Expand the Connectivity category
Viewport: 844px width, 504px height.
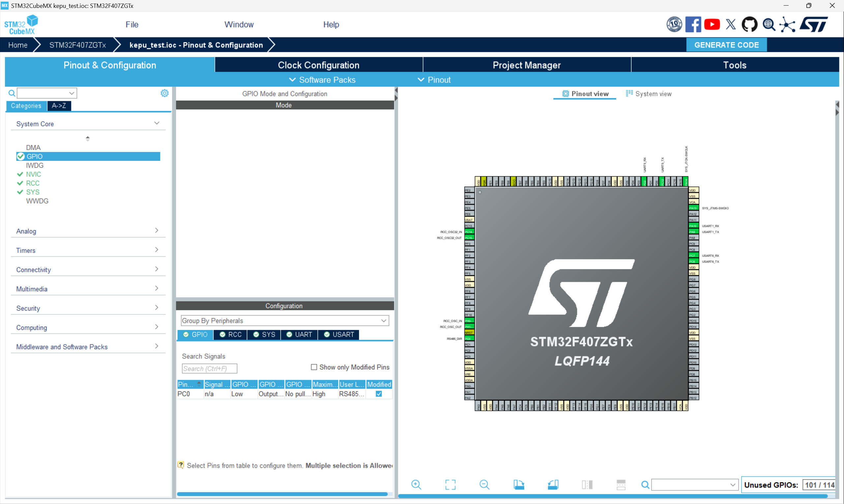coord(157,269)
